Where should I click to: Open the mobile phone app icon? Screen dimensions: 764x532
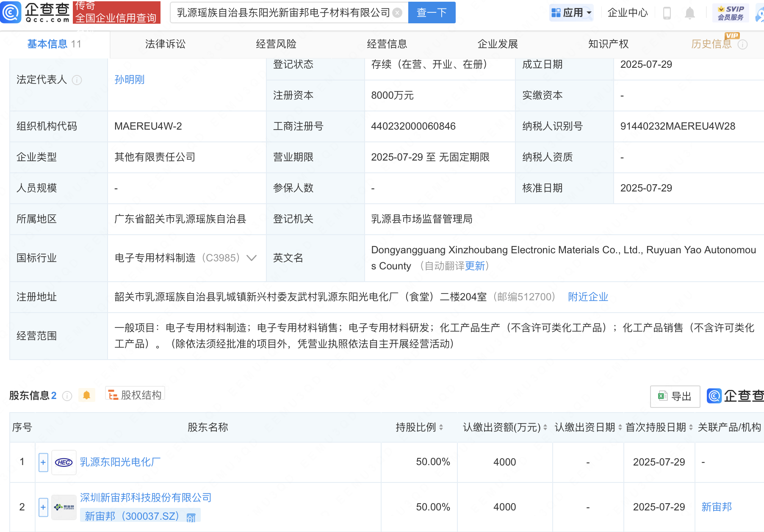667,13
